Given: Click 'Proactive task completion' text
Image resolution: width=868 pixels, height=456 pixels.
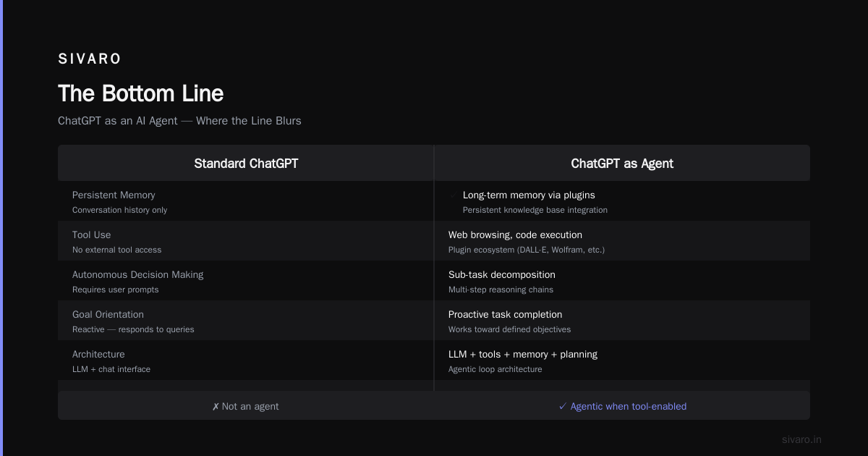Looking at the screenshot, I should pos(506,315).
